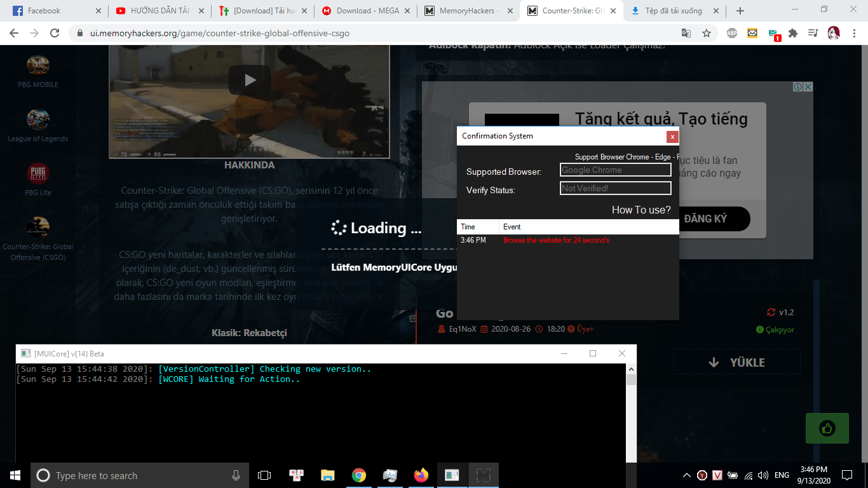Switch to the YouTube HƯỚNG DẪN TẢI tab
This screenshot has width=868, height=488.
(x=159, y=11)
